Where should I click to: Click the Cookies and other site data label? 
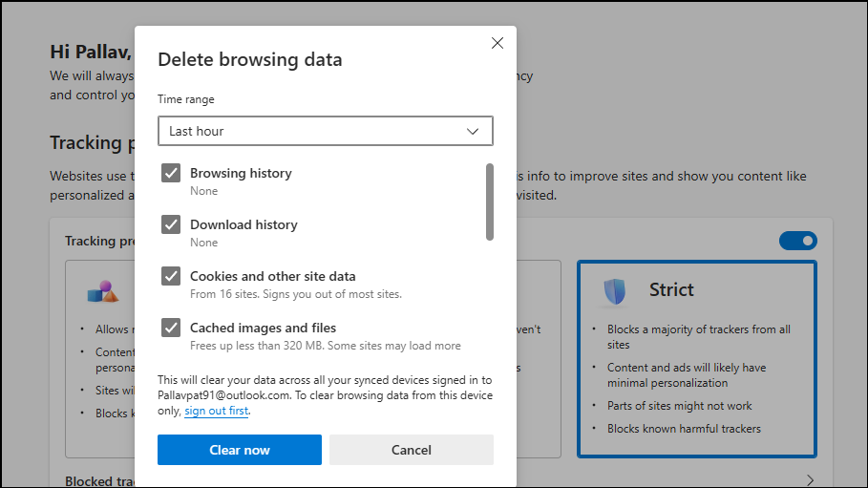[x=272, y=276]
